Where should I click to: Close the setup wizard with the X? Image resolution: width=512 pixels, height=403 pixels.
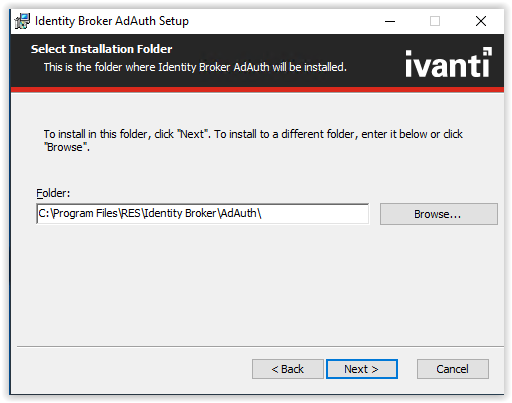481,21
